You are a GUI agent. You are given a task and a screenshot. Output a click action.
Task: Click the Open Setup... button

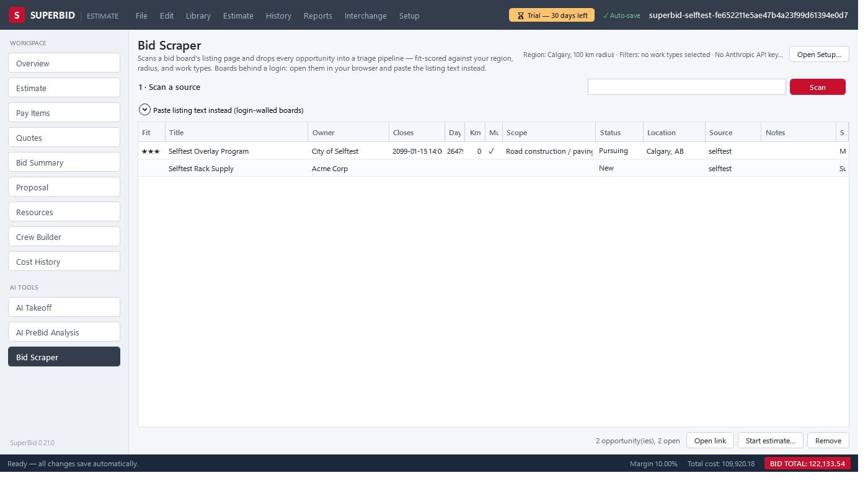pos(819,54)
